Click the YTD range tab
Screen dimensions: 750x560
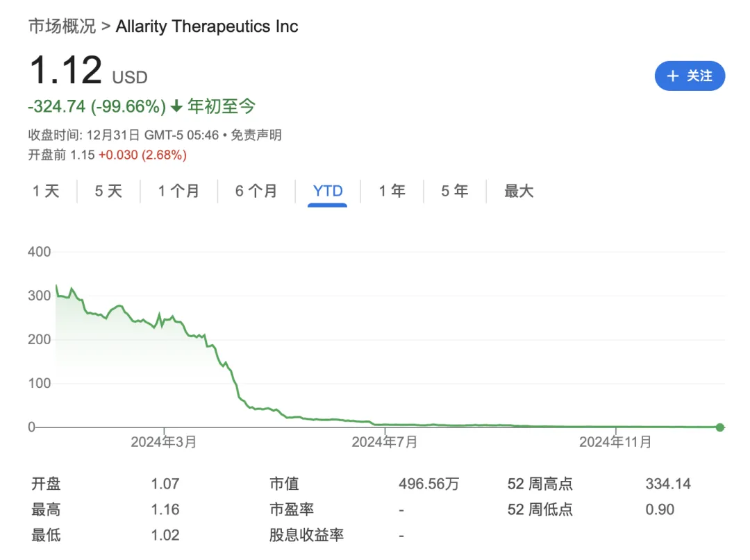click(x=328, y=191)
